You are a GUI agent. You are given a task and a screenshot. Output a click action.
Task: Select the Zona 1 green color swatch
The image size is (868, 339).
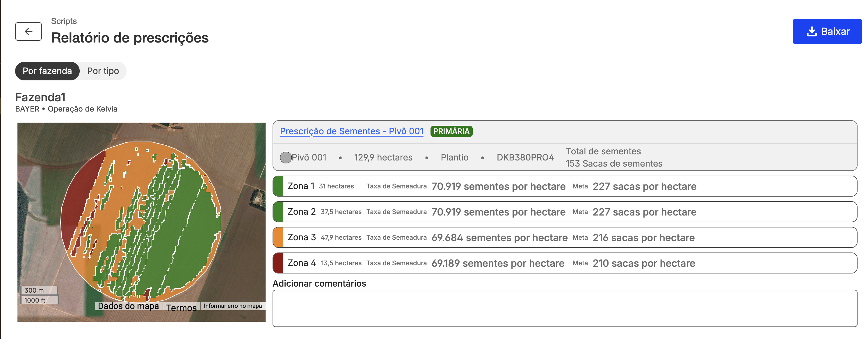click(278, 186)
